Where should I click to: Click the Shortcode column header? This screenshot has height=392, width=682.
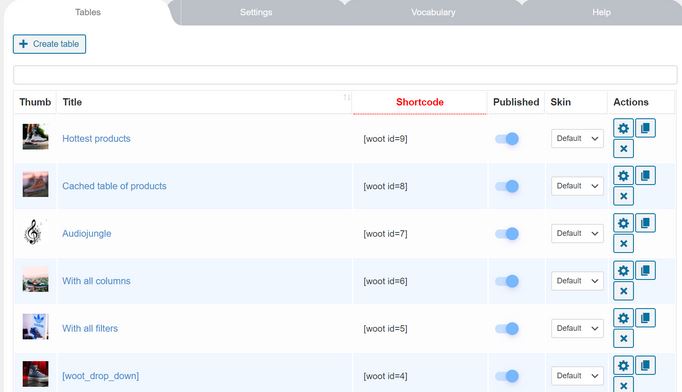[x=420, y=102]
